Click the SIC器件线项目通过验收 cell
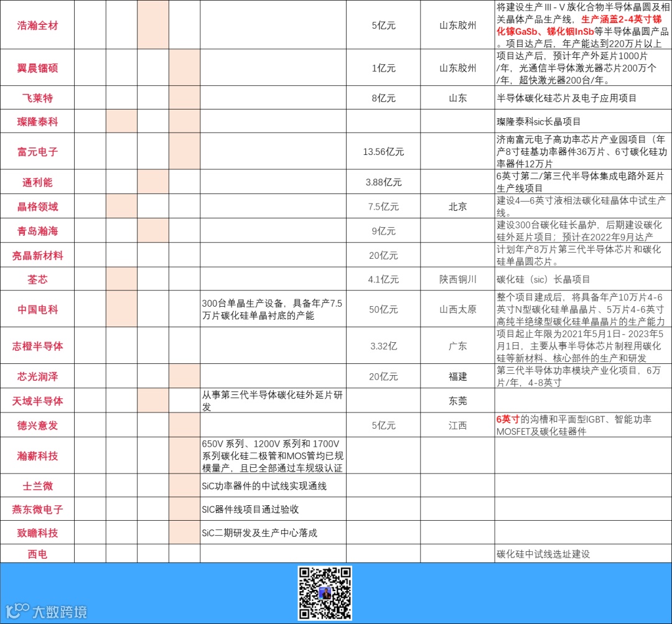672x624 pixels. [x=273, y=509]
